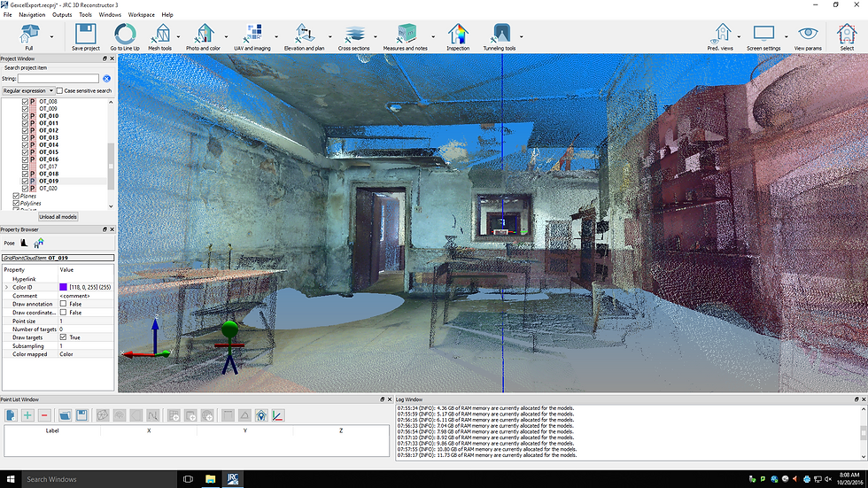Open the Workspace menu
868x488 pixels.
click(x=141, y=15)
